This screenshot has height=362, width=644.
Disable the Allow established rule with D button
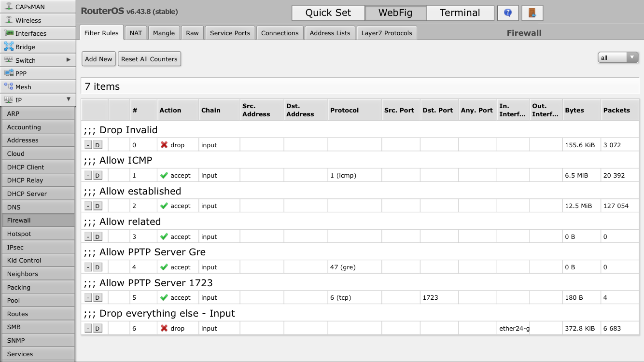[x=97, y=206]
